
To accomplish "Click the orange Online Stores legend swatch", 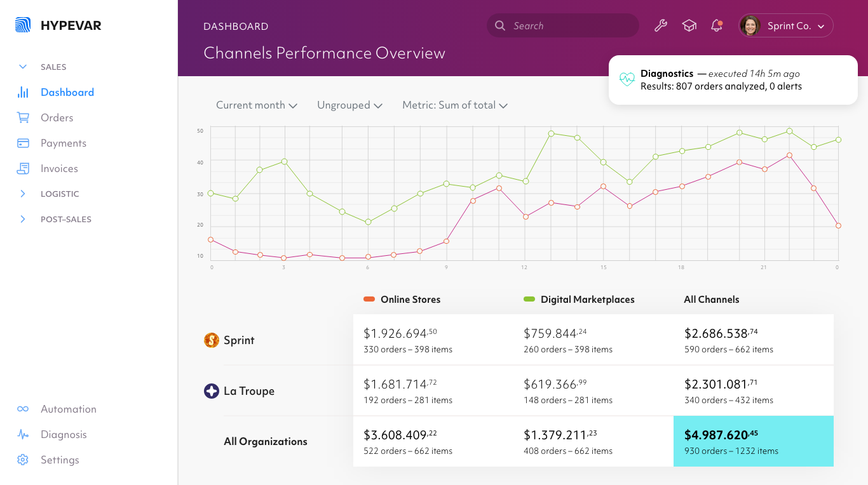I will (x=369, y=300).
